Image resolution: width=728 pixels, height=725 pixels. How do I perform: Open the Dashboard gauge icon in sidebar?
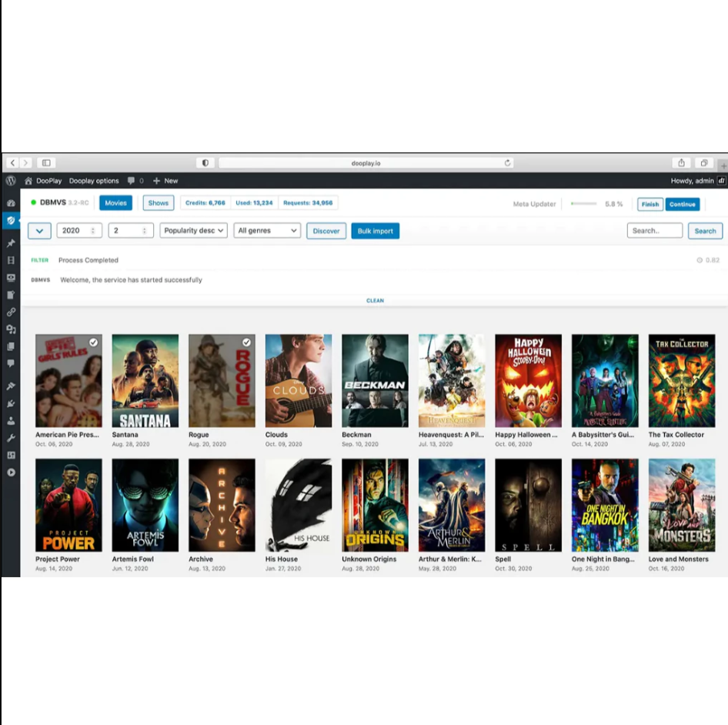(11, 203)
